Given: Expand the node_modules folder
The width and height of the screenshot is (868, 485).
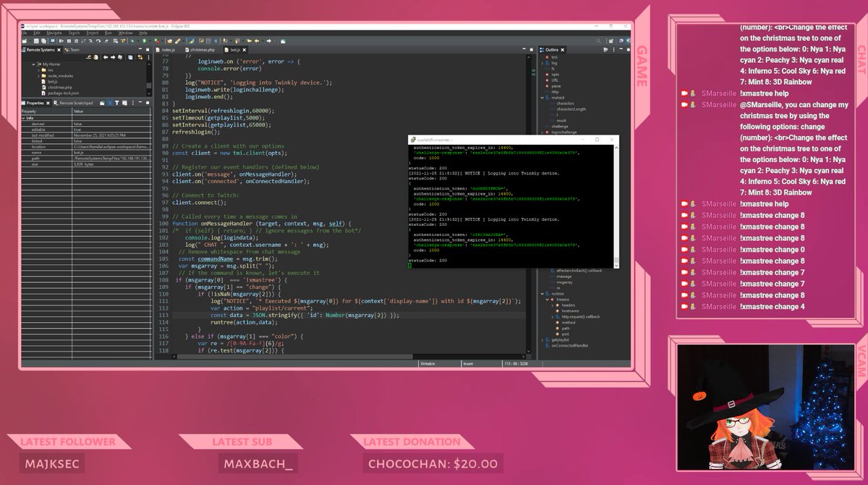Looking at the screenshot, I should (x=38, y=76).
